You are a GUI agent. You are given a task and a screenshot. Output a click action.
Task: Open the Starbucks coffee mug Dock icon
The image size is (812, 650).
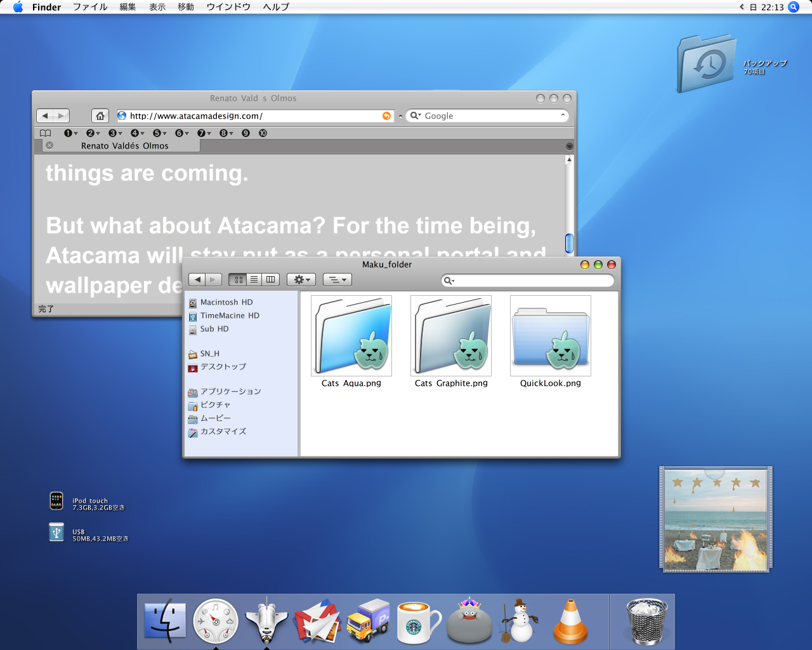[419, 622]
